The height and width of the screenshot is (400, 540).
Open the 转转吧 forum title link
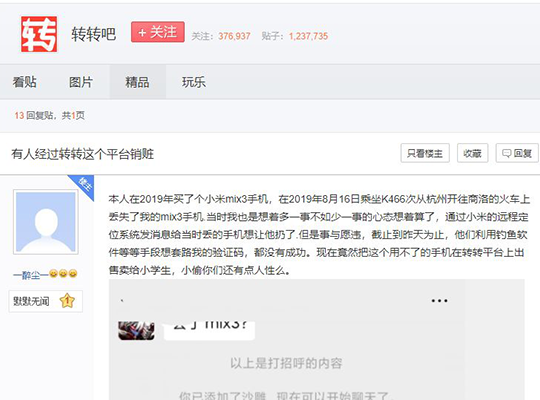(x=93, y=34)
